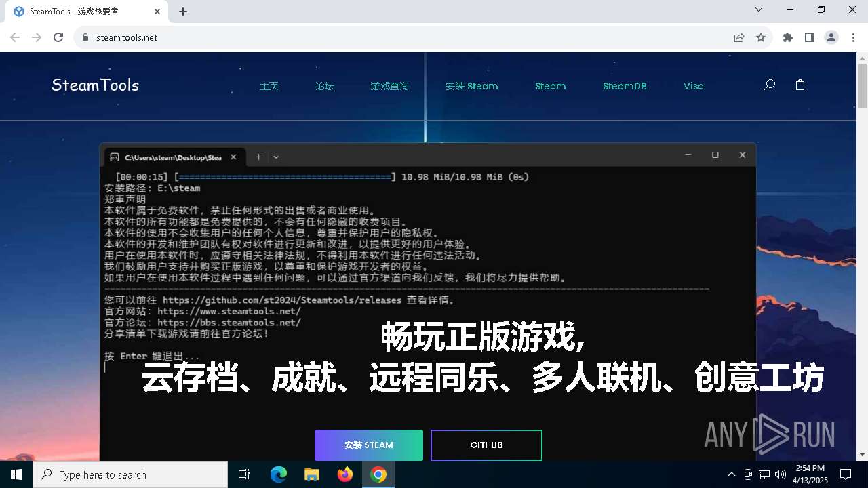868x488 pixels.
Task: Click the github.com/st2024/Steamtools/releases text
Action: click(x=283, y=300)
